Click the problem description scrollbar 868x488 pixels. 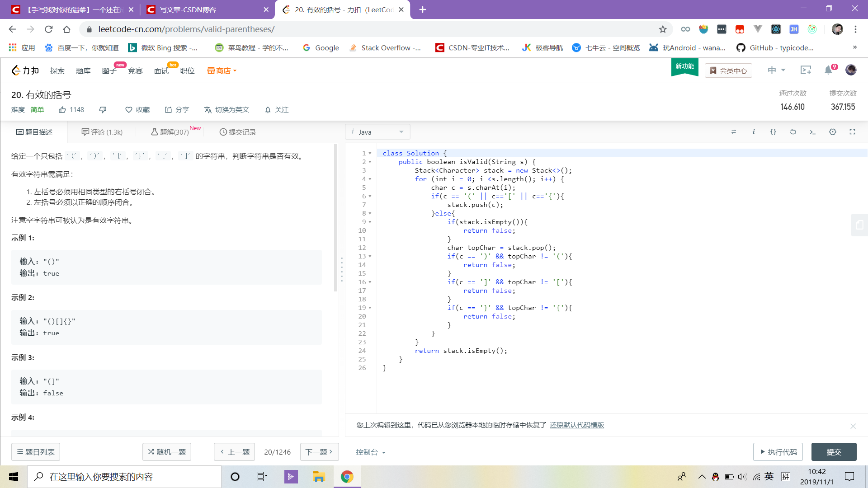335,217
